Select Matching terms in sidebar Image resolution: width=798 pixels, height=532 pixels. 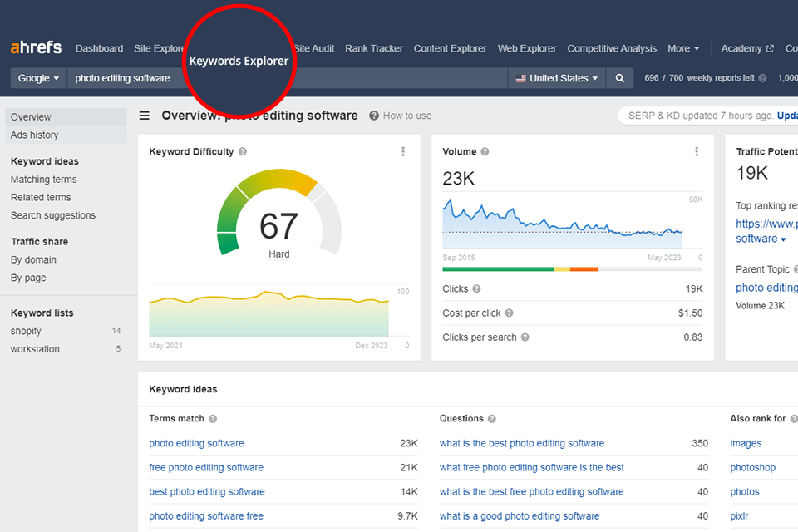tap(43, 180)
